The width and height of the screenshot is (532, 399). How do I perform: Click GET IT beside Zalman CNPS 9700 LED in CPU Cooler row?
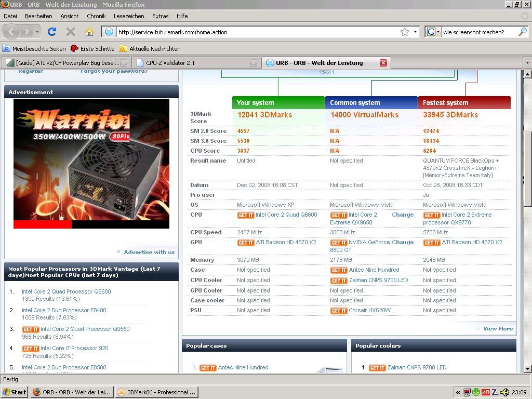tap(339, 281)
